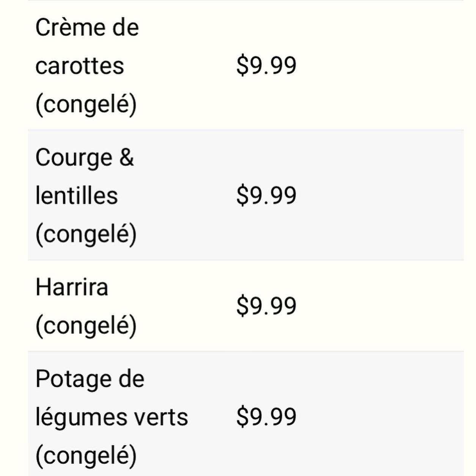Click the "Crème de carottes (congelé)" product name

(87, 66)
